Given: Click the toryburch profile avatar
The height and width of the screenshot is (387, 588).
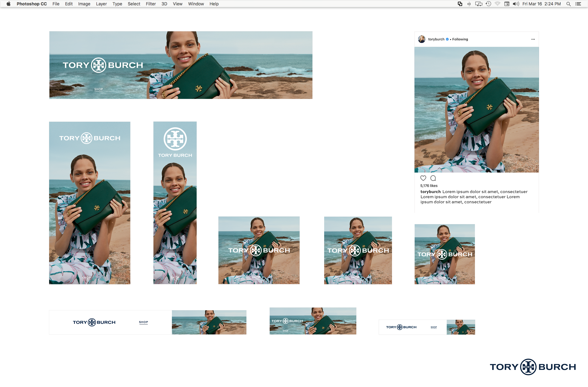Looking at the screenshot, I should (x=422, y=39).
